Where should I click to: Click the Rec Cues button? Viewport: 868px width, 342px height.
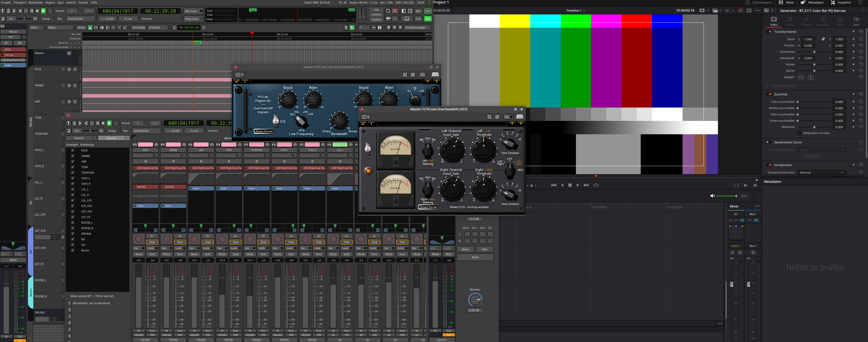tap(194, 11)
